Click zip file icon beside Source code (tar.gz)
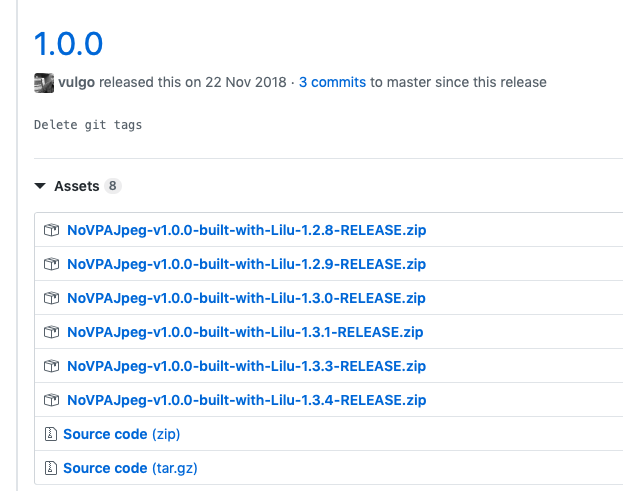This screenshot has width=623, height=491. [50, 468]
